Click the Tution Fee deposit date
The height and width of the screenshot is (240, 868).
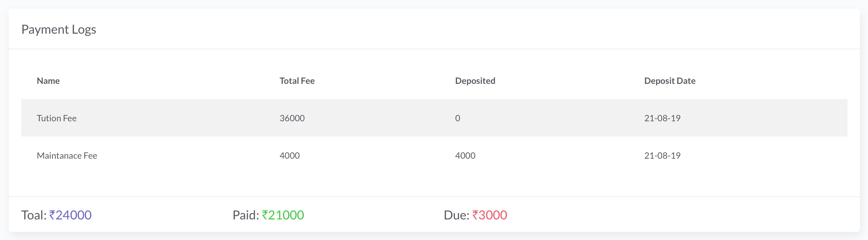tap(662, 118)
